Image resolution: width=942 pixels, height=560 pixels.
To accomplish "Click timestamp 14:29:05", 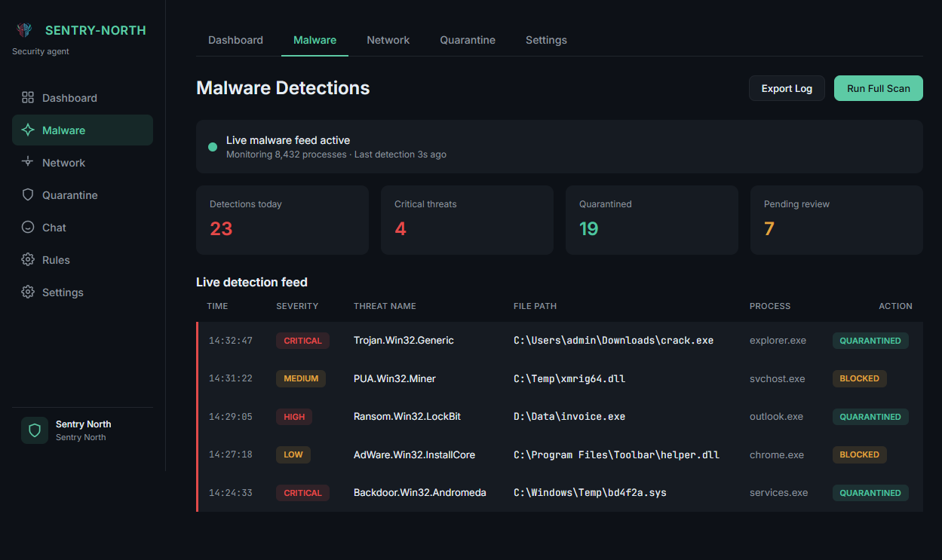I will coord(230,417).
